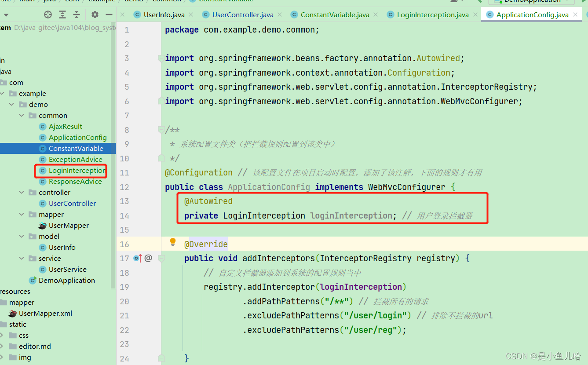The height and width of the screenshot is (365, 588).
Task: Collapse the controller package node
Action: coord(22,192)
